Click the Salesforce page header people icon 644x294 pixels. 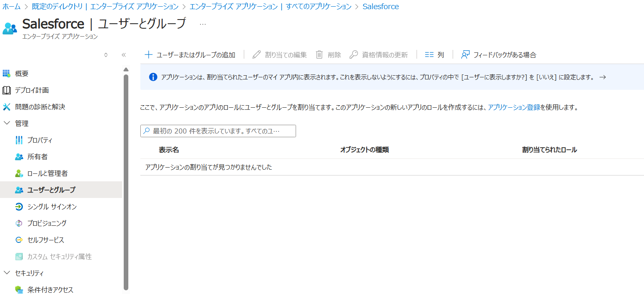click(x=10, y=28)
